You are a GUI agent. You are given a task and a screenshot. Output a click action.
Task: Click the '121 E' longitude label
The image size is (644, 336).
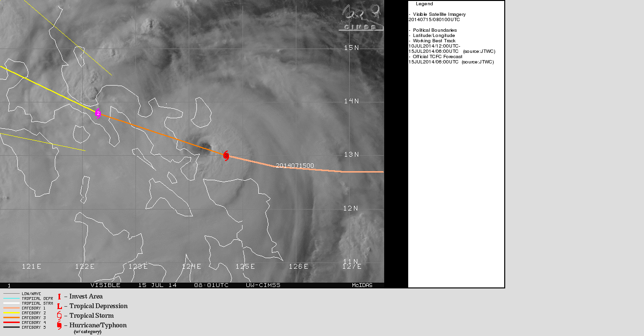coord(32,266)
